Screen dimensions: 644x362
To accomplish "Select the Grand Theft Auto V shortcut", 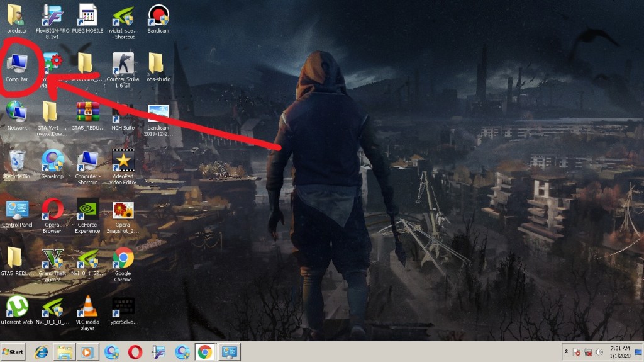I will click(52, 259).
